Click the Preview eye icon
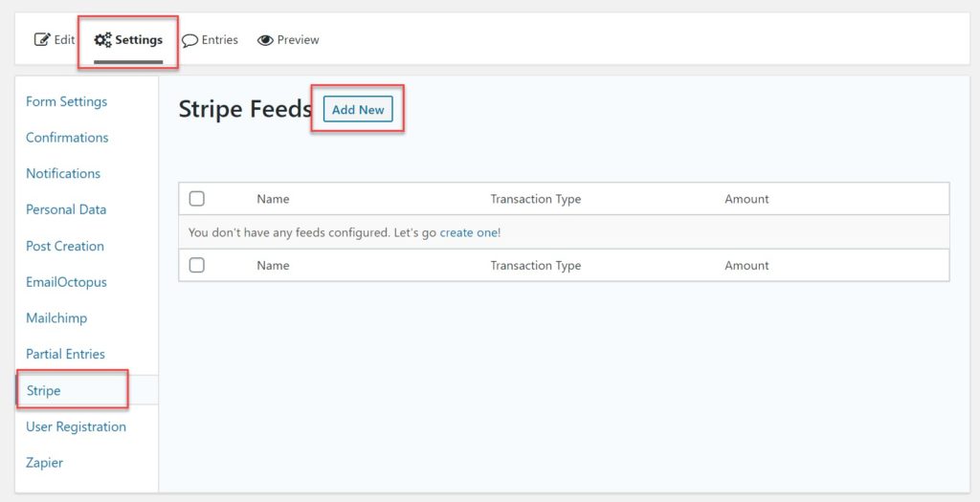 click(265, 40)
